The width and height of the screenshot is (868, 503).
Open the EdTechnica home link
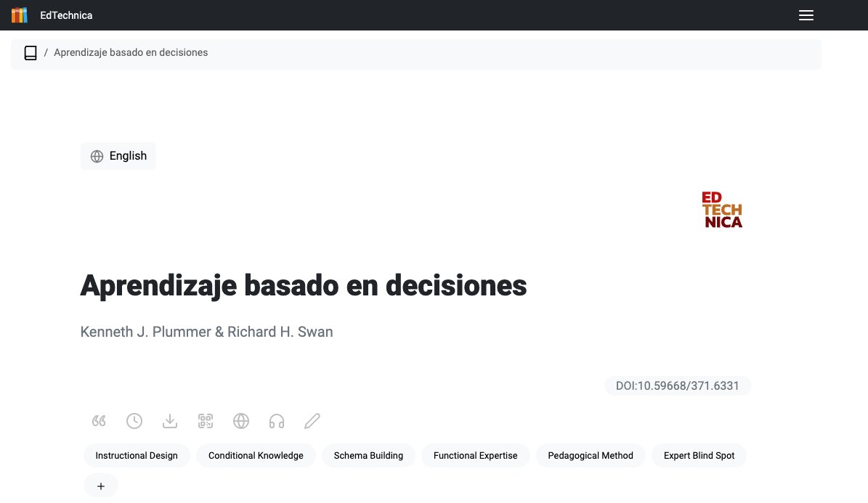tap(66, 15)
